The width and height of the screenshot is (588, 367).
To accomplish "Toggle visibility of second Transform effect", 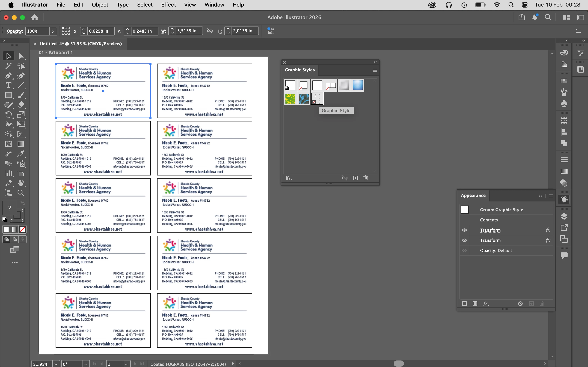I will pos(464,240).
